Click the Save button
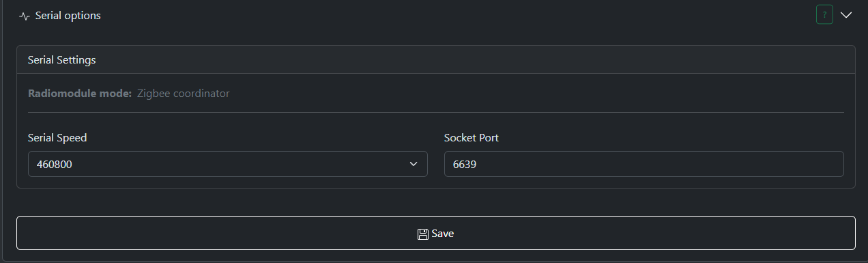This screenshot has width=868, height=263. (x=435, y=233)
